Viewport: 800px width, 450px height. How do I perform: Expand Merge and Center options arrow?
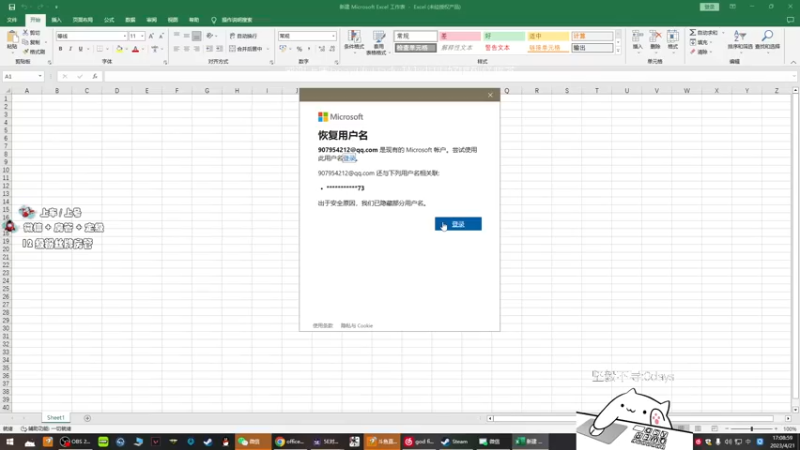268,49
